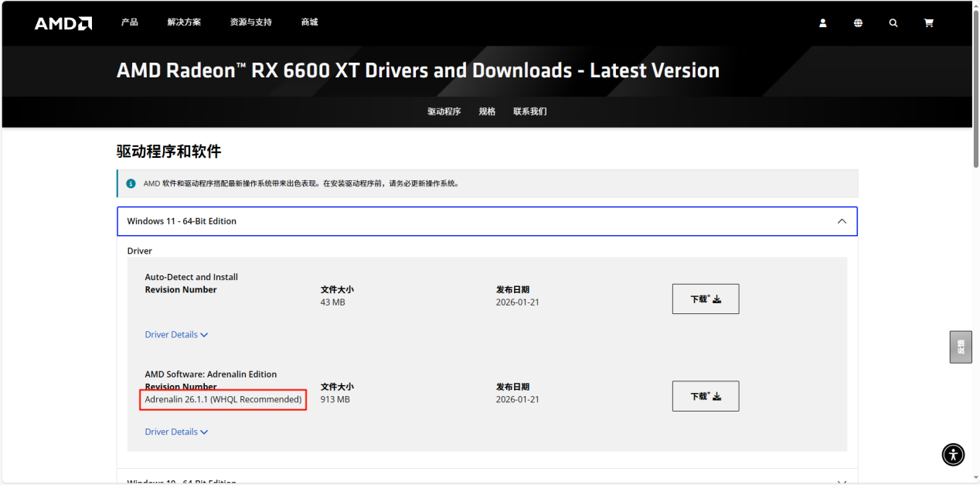Go to the 商城 store link

tap(309, 22)
